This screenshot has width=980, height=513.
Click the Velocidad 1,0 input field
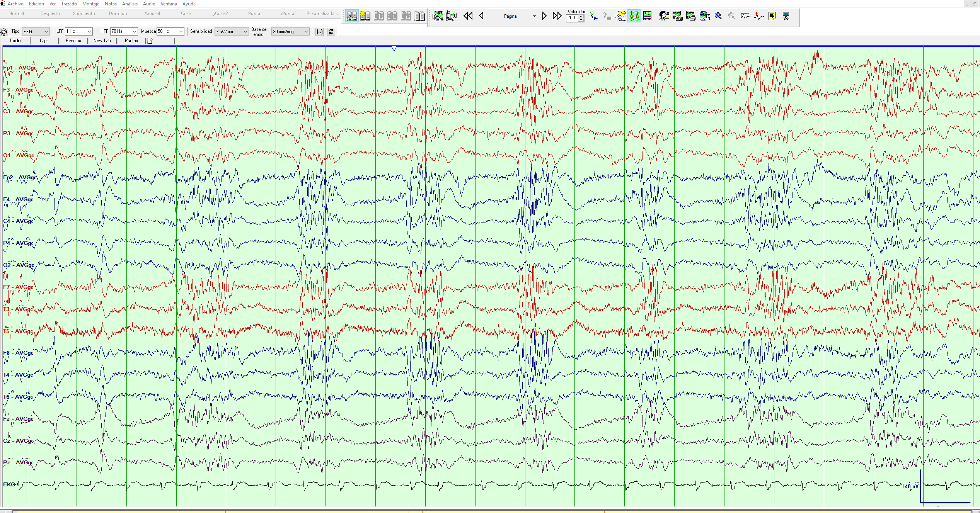click(572, 18)
